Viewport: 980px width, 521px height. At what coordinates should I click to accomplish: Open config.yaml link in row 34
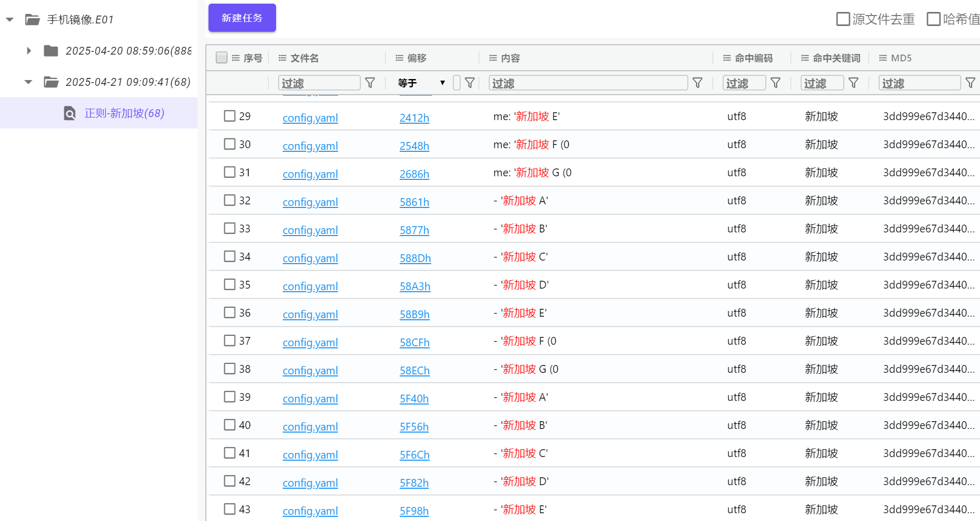point(310,258)
